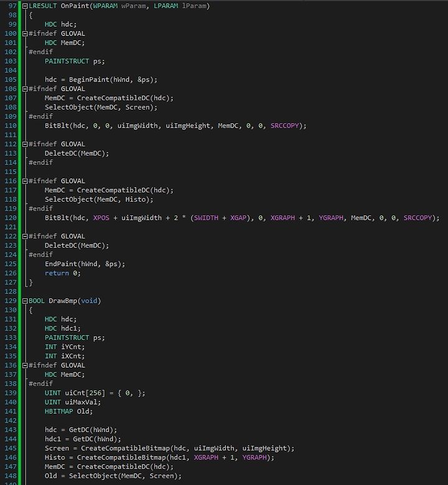
Task: Click the hdc1 declaration on line 132
Action: [71, 329]
